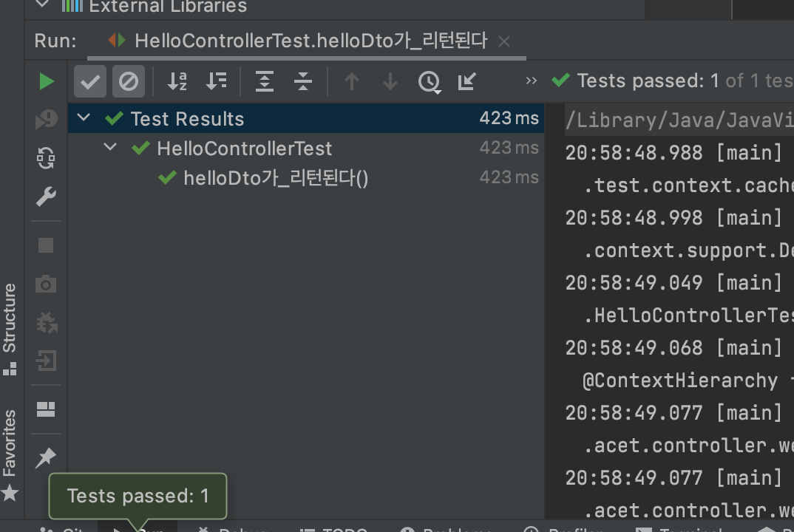Collapse the HelloControllerTest node
The height and width of the screenshot is (532, 794).
[110, 148]
